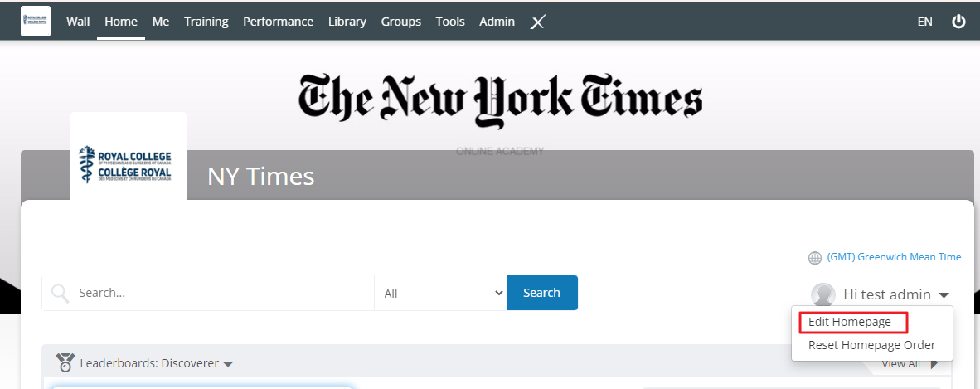Open the Tools menu
Viewport: 980px width, 389px height.
(450, 22)
